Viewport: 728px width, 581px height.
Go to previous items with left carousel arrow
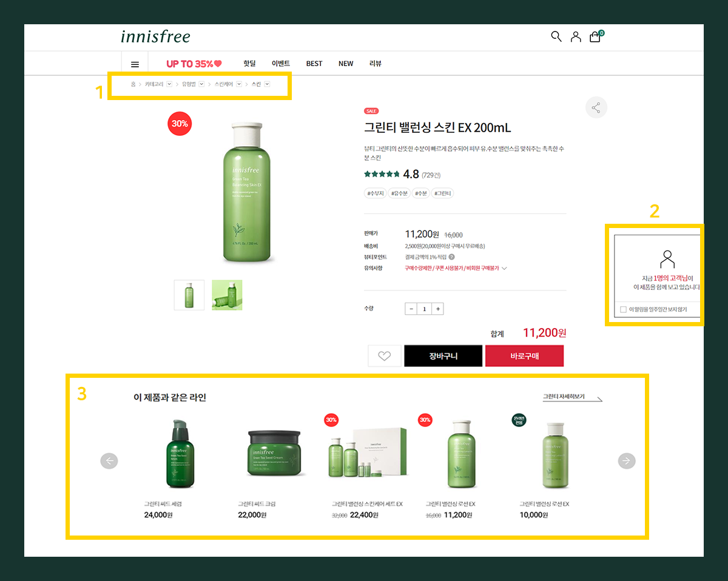pyautogui.click(x=109, y=461)
